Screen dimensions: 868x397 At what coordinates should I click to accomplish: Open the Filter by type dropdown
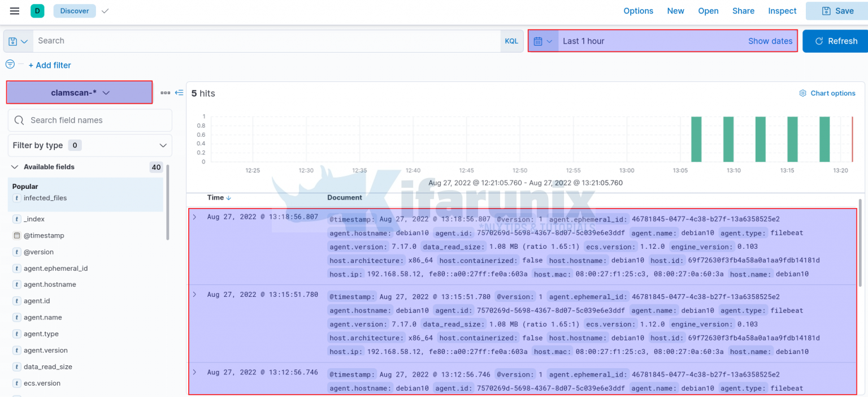pos(89,145)
